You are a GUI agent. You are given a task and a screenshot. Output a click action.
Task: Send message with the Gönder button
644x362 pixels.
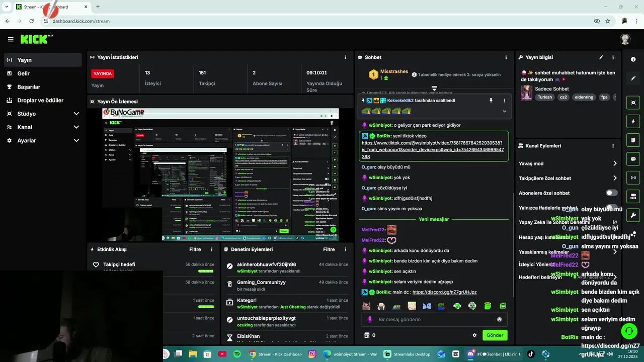(x=495, y=335)
